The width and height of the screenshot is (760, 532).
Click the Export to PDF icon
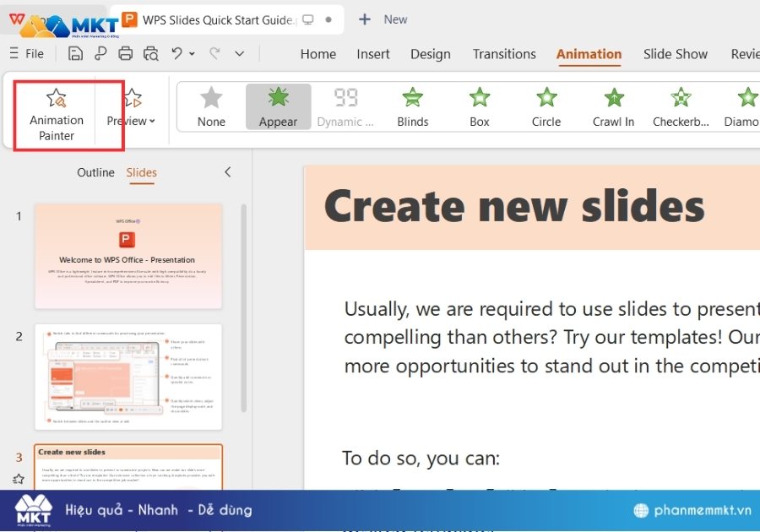coord(100,53)
